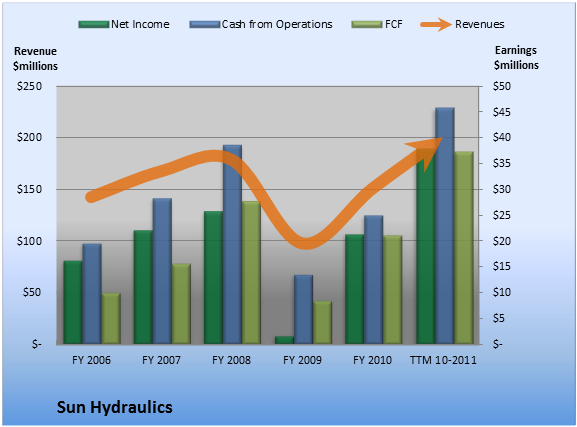Select the TTM 10-2011 Cash from Operations bar
The width and height of the screenshot is (577, 427).
(x=445, y=226)
